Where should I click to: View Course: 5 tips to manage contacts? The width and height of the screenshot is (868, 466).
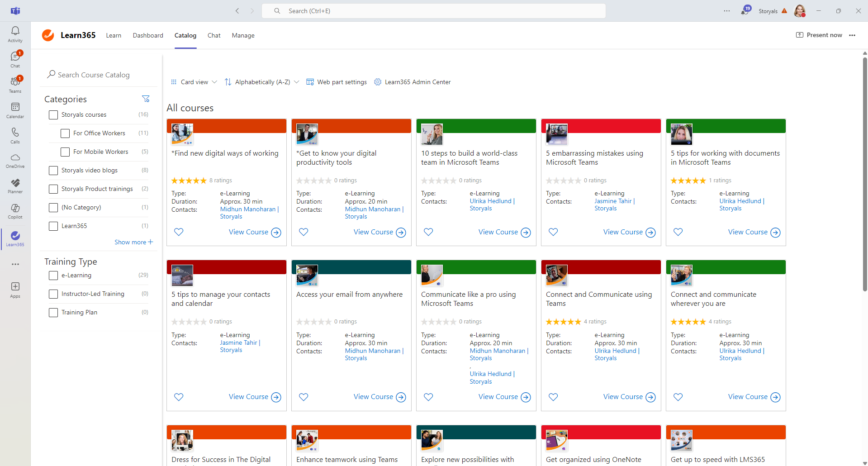point(255,397)
